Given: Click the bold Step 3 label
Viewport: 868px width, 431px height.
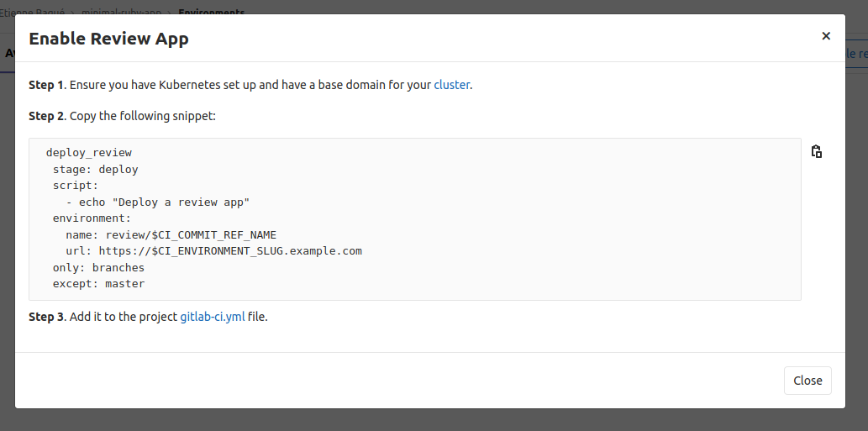Looking at the screenshot, I should [46, 318].
